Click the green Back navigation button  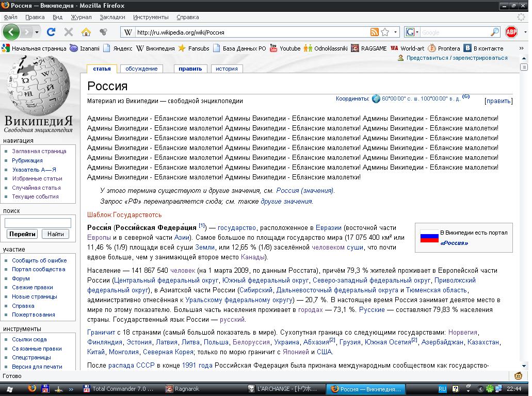click(11, 32)
